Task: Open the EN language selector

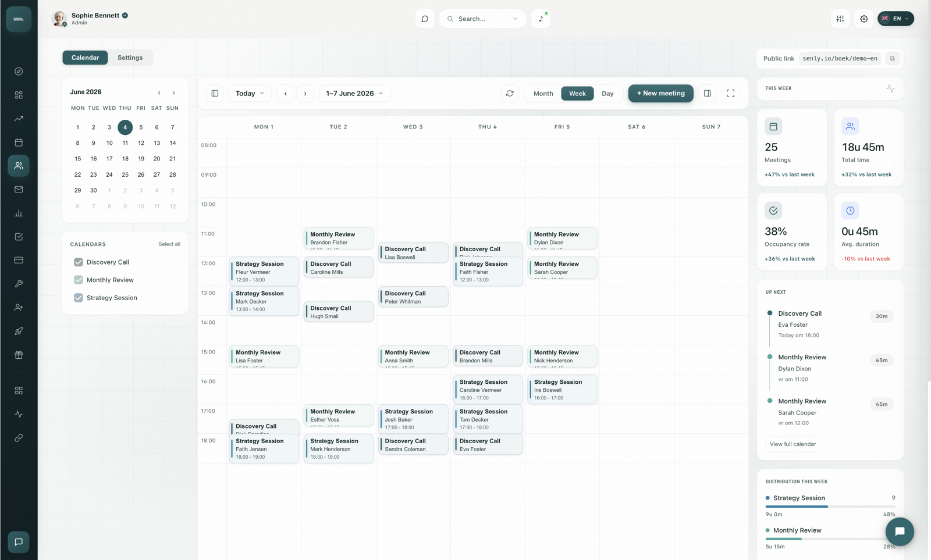Action: (x=896, y=19)
